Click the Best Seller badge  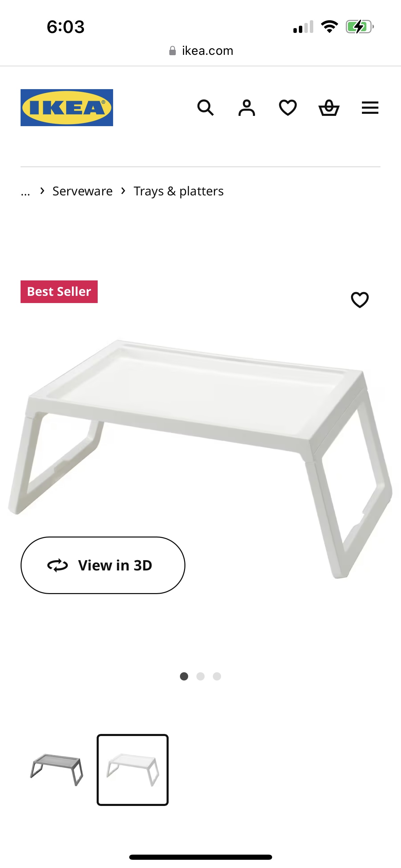pos(59,292)
